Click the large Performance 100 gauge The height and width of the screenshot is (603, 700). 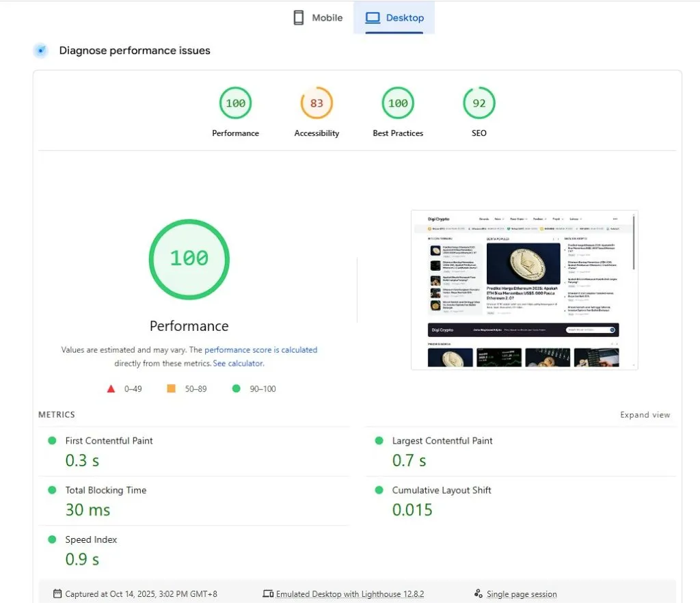pos(189,258)
